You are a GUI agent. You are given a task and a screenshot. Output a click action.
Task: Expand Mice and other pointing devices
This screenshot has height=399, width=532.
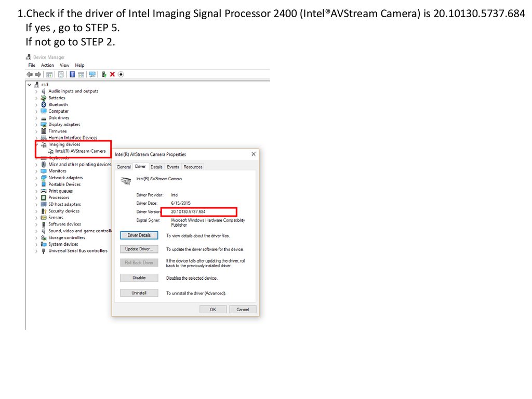pos(36,164)
